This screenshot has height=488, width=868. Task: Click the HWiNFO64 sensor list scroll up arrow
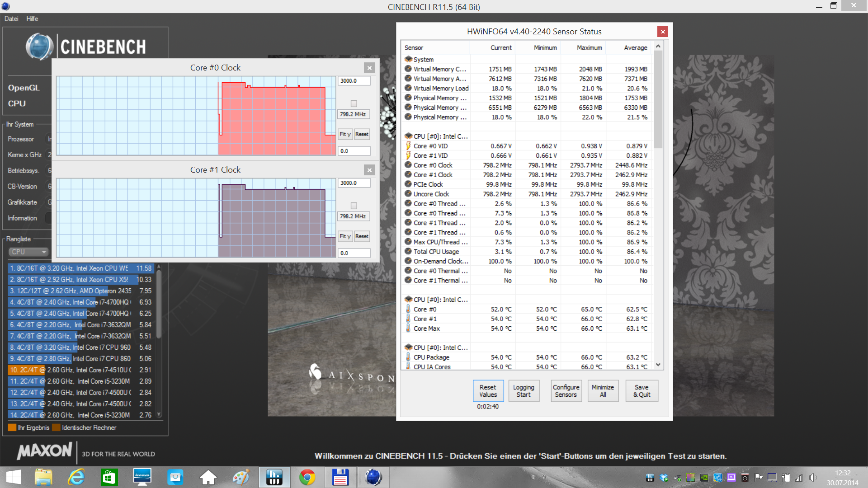(x=658, y=46)
